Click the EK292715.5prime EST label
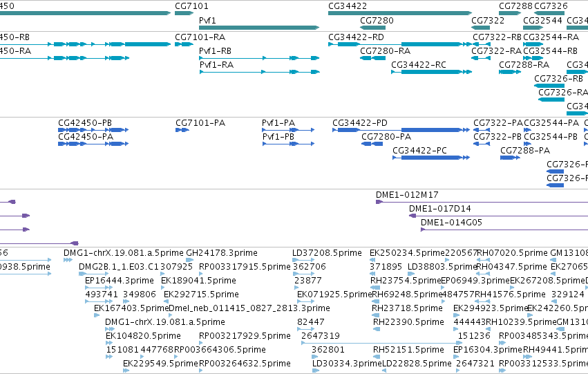588x374 pixels. pyautogui.click(x=201, y=295)
